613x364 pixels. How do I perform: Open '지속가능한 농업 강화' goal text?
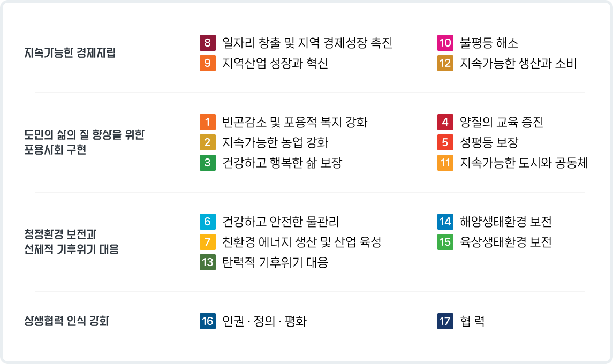275,142
